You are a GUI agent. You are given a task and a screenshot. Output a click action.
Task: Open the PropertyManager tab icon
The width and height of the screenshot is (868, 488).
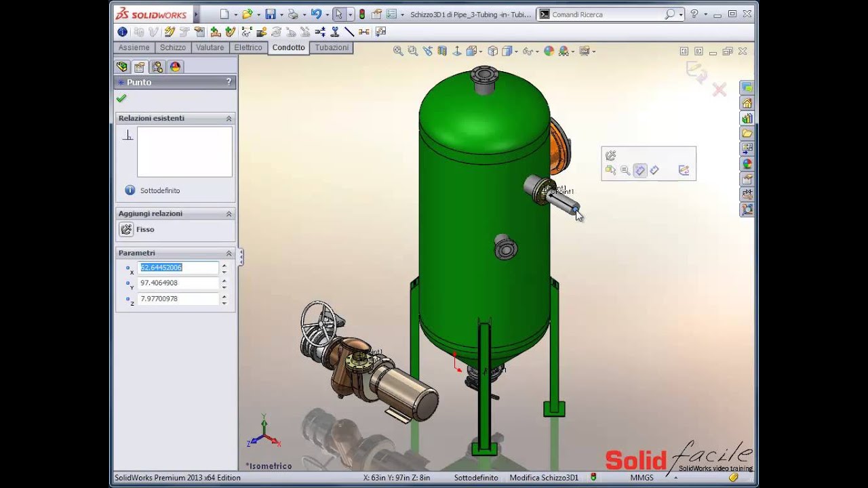tap(140, 66)
